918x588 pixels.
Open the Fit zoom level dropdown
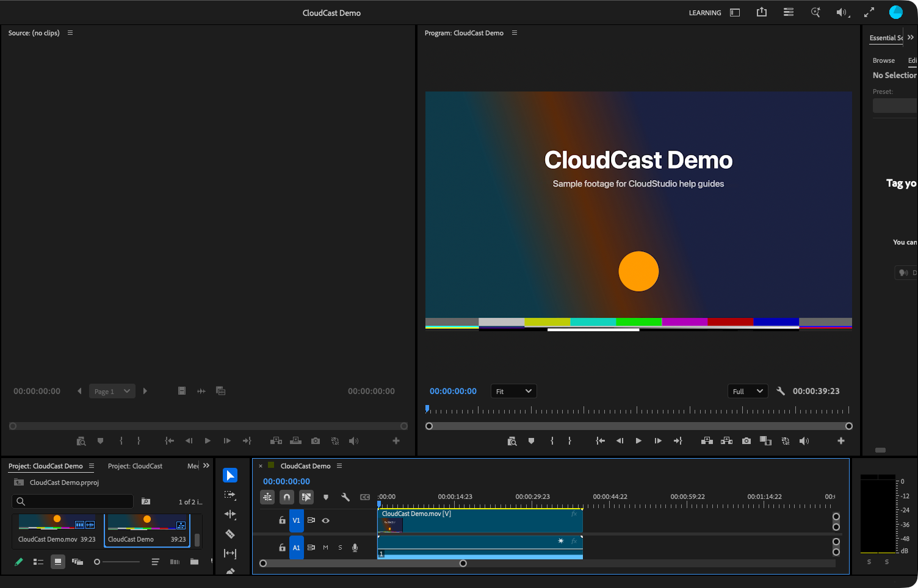pos(514,391)
